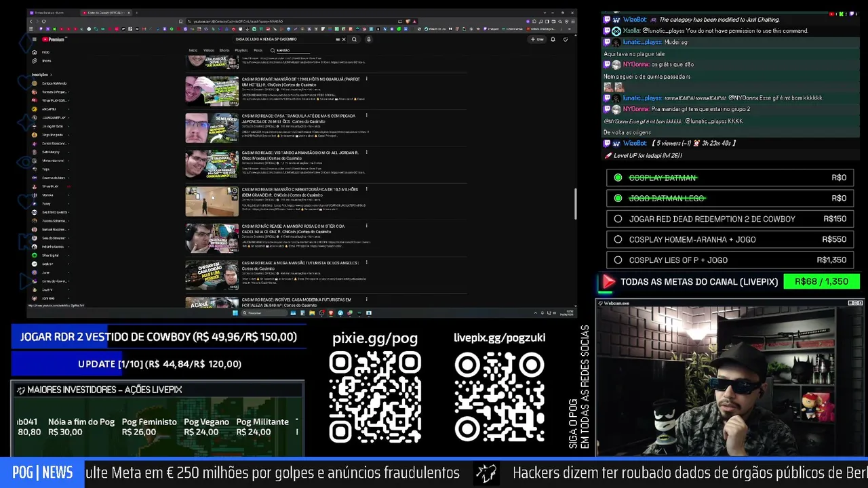Select the COSPLAY LIES OF P goal radio
Viewport: 868px width, 488px height.
618,260
